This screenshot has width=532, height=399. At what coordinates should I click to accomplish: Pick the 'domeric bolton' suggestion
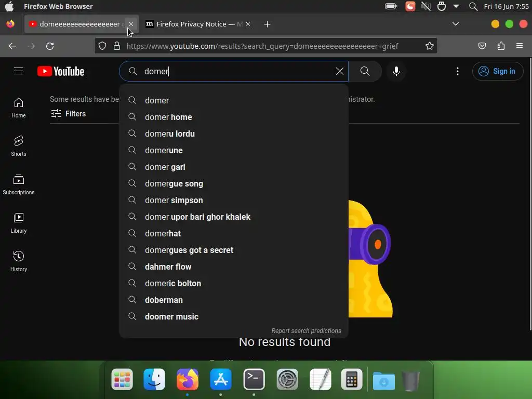pyautogui.click(x=234, y=283)
